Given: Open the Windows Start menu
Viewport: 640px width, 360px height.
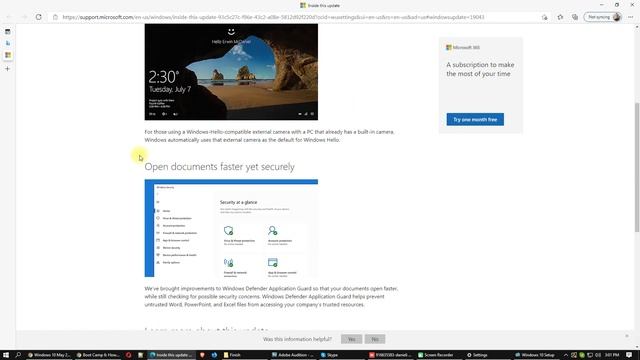Looking at the screenshot, I should pos(6,355).
